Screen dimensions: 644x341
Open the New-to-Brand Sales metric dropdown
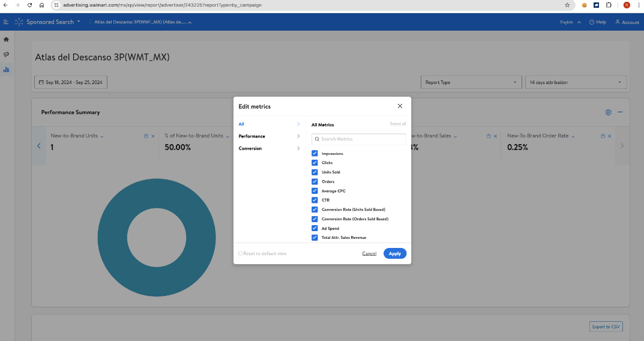(x=455, y=136)
